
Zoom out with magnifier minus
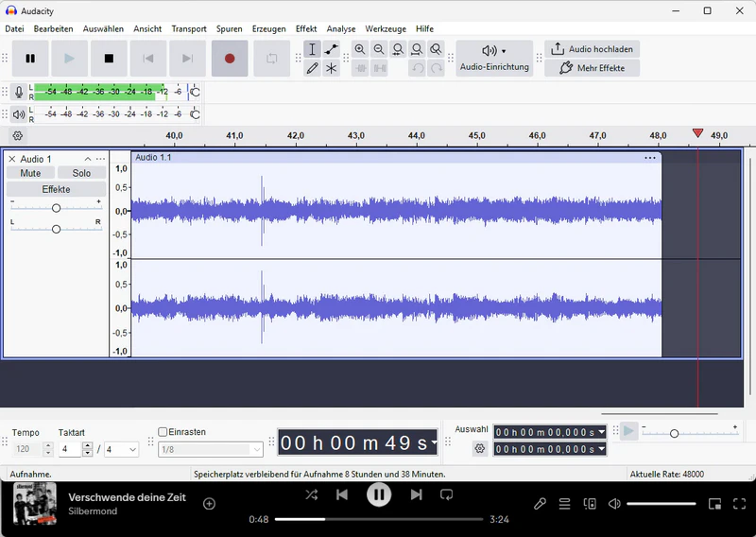coord(379,49)
